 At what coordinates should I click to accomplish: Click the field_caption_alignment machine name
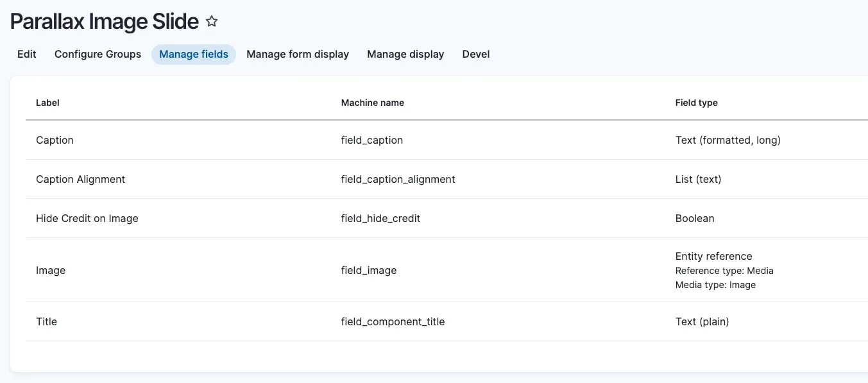click(x=398, y=179)
